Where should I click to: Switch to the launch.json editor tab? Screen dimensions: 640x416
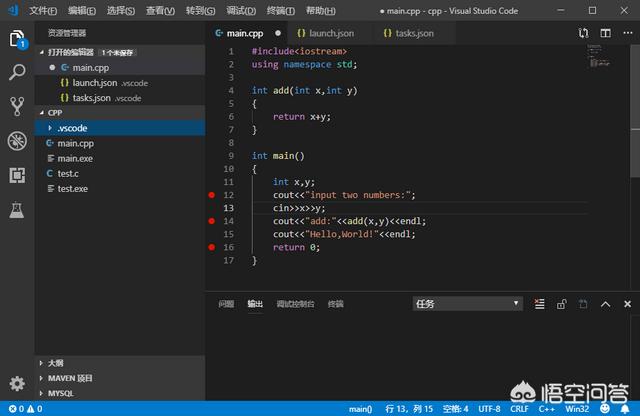(331, 33)
